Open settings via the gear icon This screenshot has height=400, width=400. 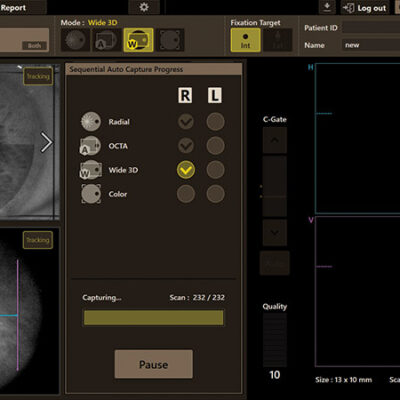[144, 7]
